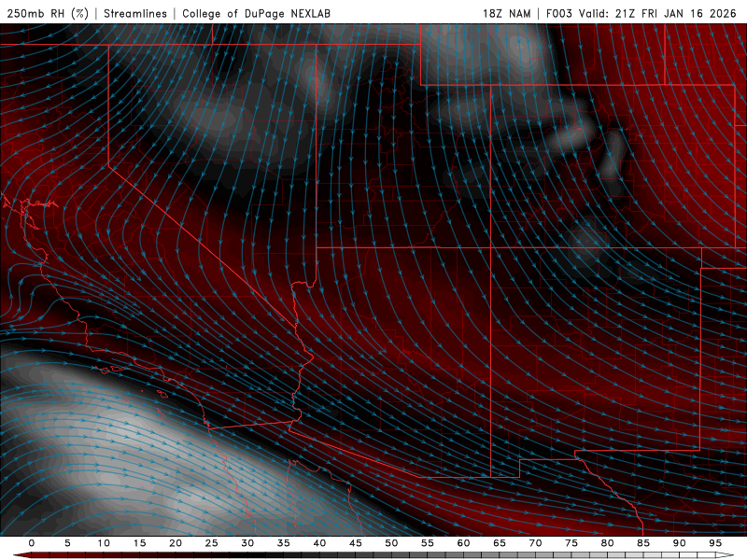The height and width of the screenshot is (560, 747).
Task: Click the "10" color bar label
Action: [x=104, y=543]
